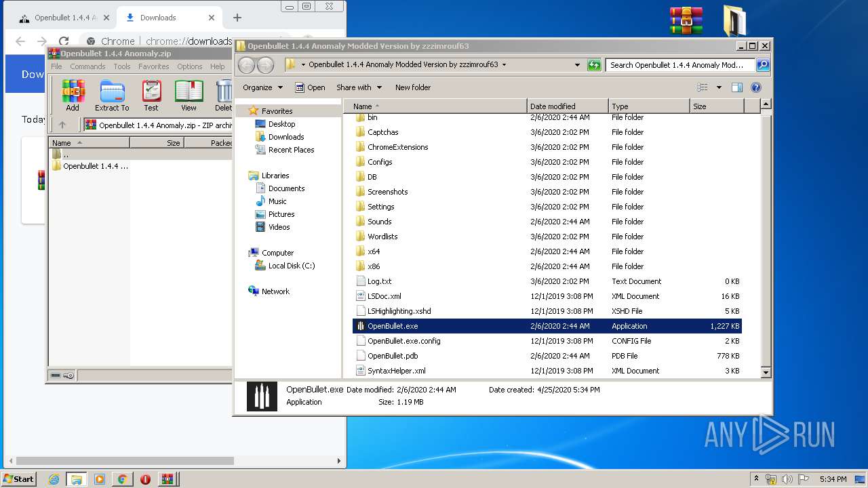
Task: Open the Organize dropdown menu
Action: 262,87
